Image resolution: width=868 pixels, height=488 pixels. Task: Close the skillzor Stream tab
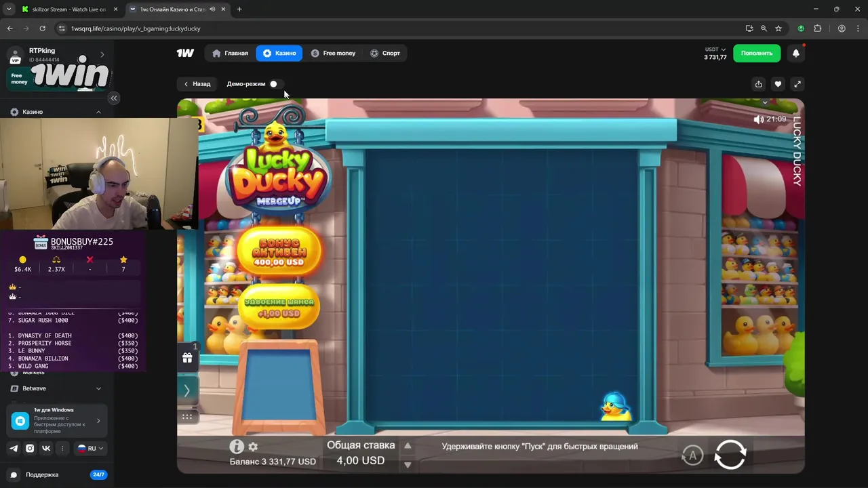pos(115,9)
